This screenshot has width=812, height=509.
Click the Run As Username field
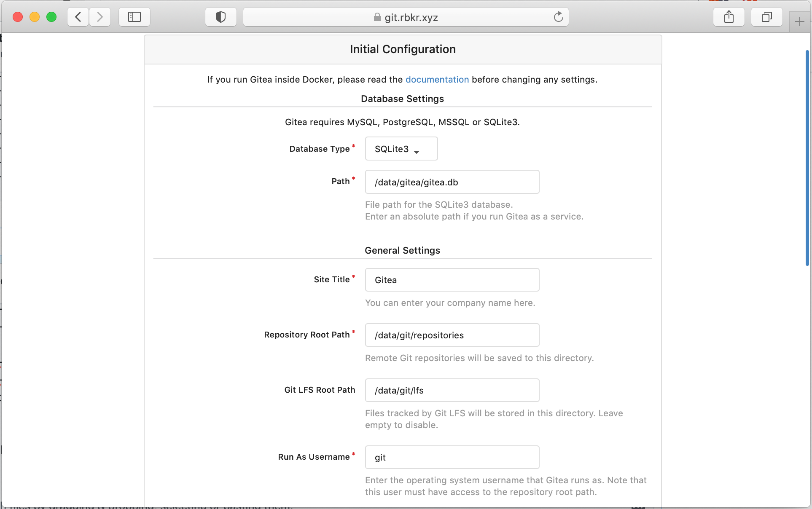pos(452,457)
